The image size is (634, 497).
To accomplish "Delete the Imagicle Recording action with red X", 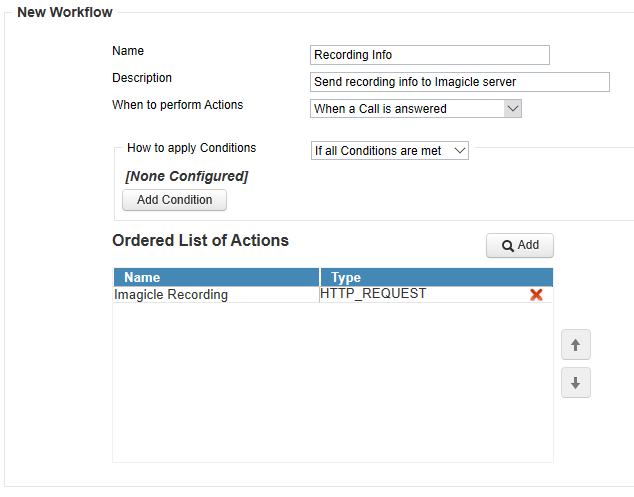I will pos(536,295).
